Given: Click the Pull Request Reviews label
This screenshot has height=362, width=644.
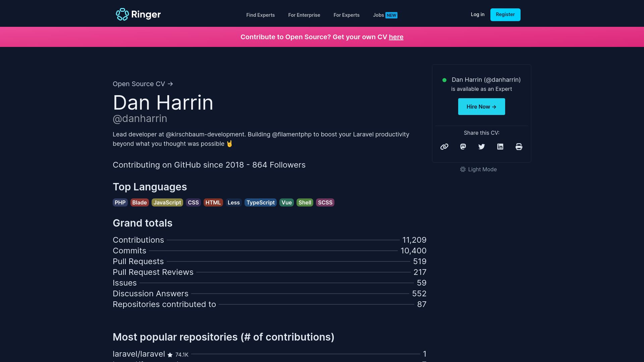Looking at the screenshot, I should pyautogui.click(x=153, y=272).
